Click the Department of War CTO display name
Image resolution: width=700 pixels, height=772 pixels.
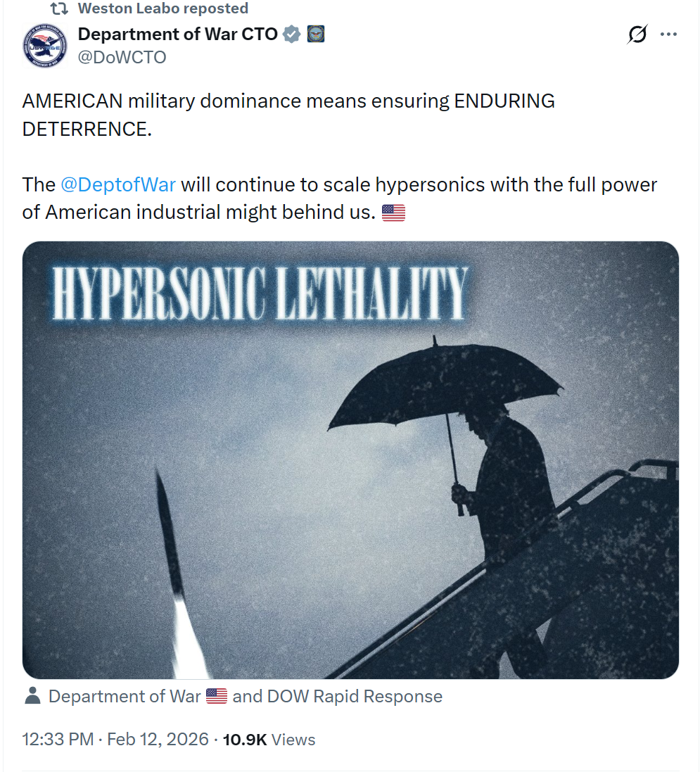tap(177, 34)
